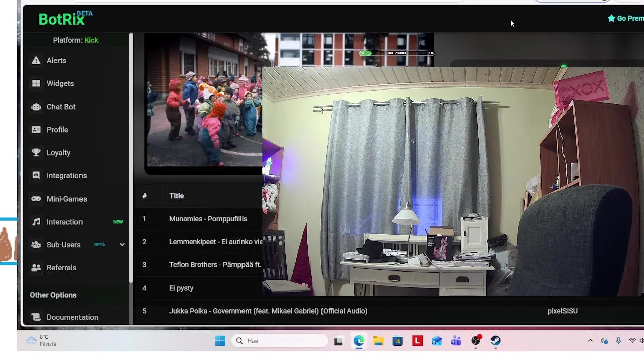Select song Lemmenkipeet - Ei aurinko vie

(x=215, y=242)
